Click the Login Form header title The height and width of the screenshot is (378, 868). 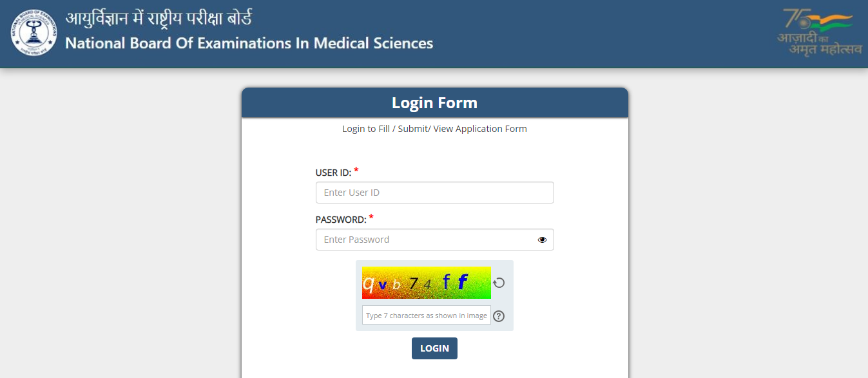tap(434, 103)
